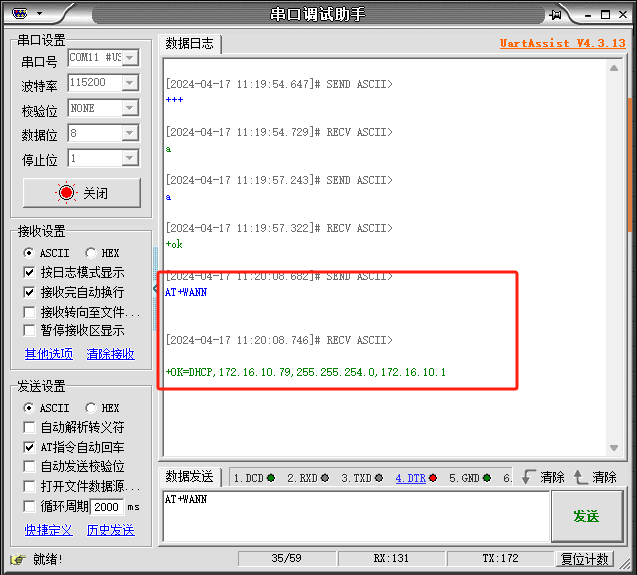Click the 循环周期 2000 ms input field
The height and width of the screenshot is (575, 637).
click(x=107, y=507)
